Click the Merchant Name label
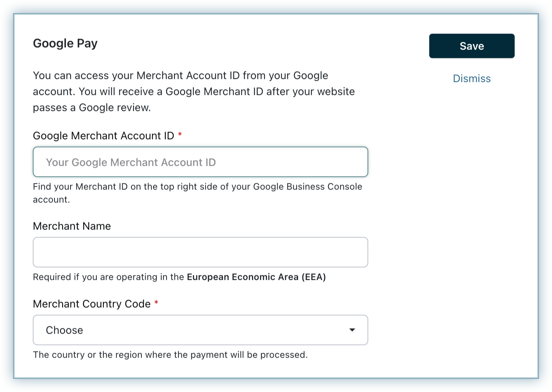This screenshot has width=552, height=392. coord(72,226)
